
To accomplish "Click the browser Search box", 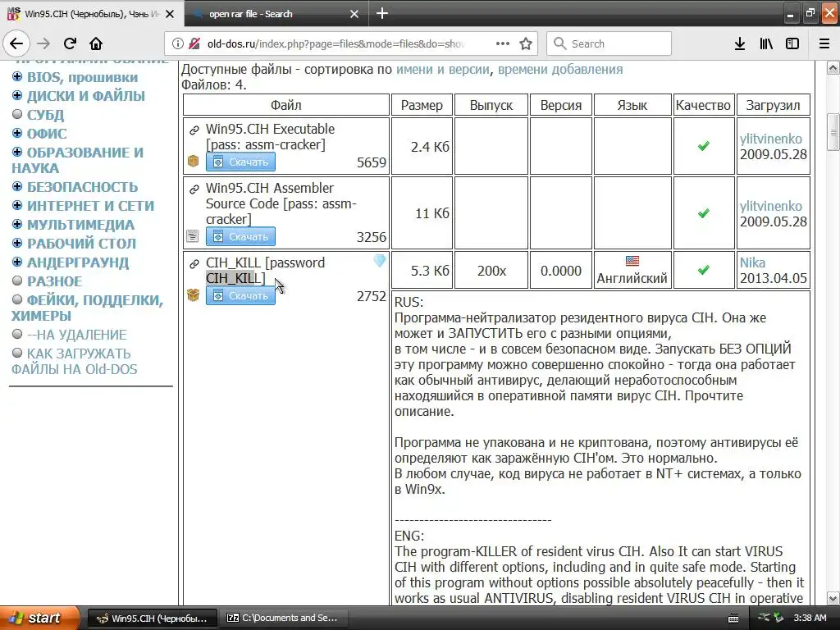I will pyautogui.click(x=609, y=44).
